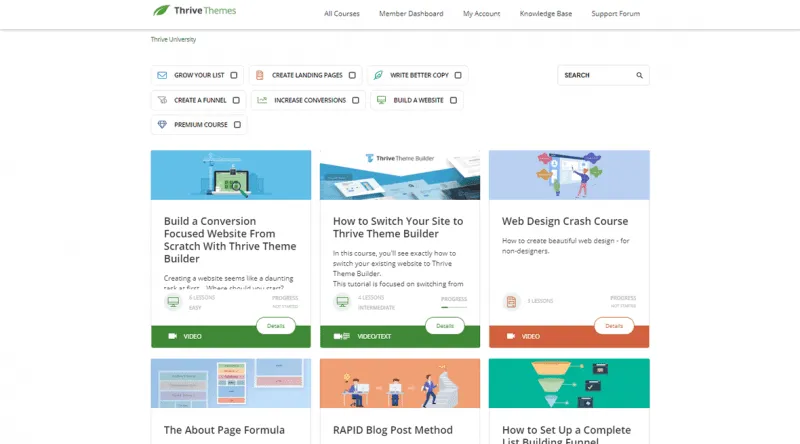Click the RAPID Blog Post Method thumbnail
Screen dimensions: 800x444
(x=400, y=383)
